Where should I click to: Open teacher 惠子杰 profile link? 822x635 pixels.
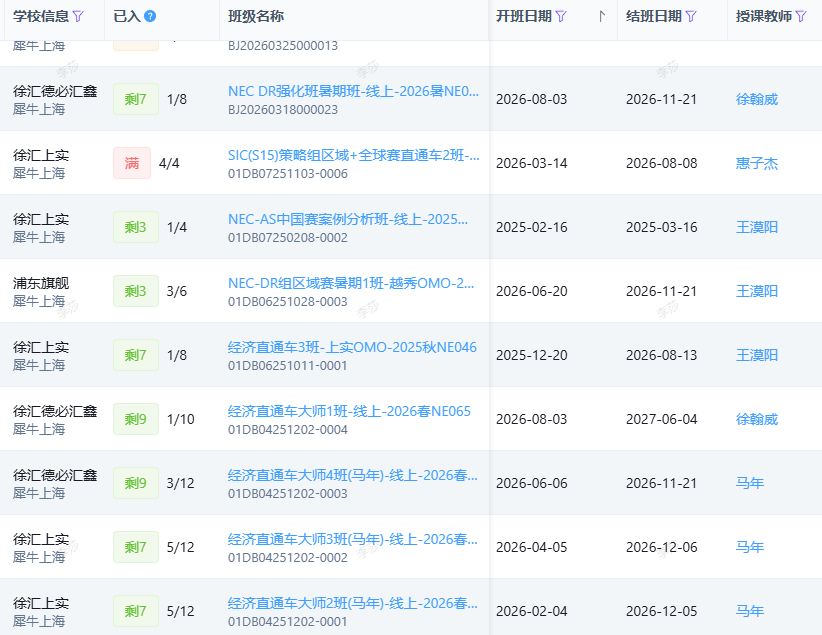click(x=756, y=163)
